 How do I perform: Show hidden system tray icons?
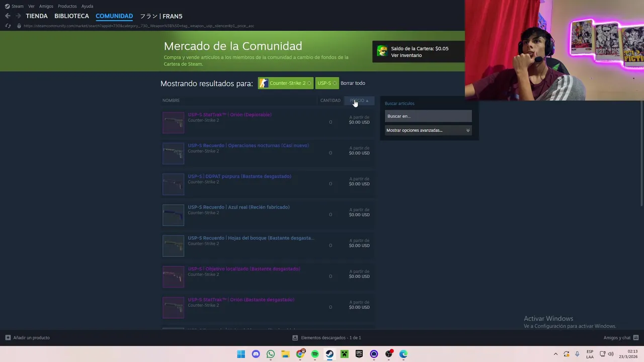tap(555, 354)
